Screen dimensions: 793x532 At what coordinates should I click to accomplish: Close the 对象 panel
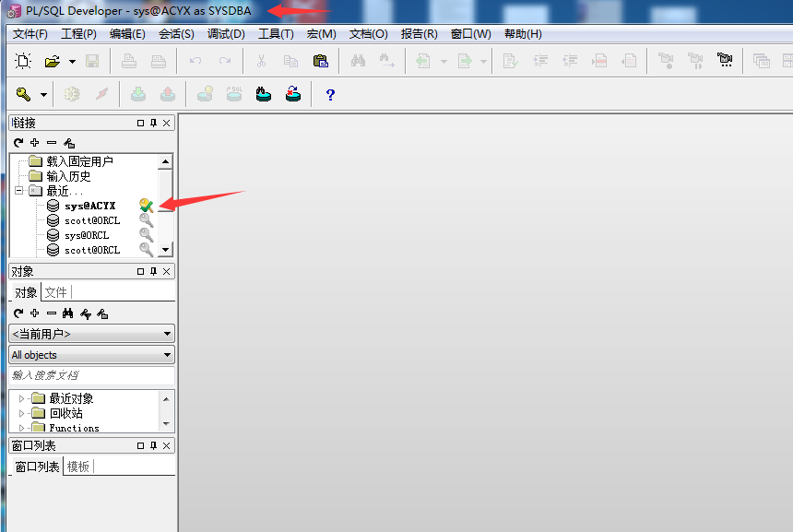(166, 272)
